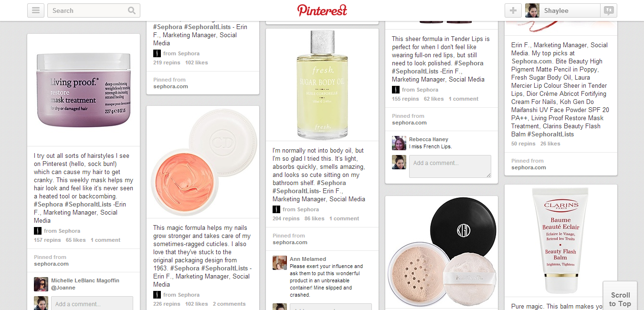Click Ann Melamed's commenter avatar

tap(280, 263)
